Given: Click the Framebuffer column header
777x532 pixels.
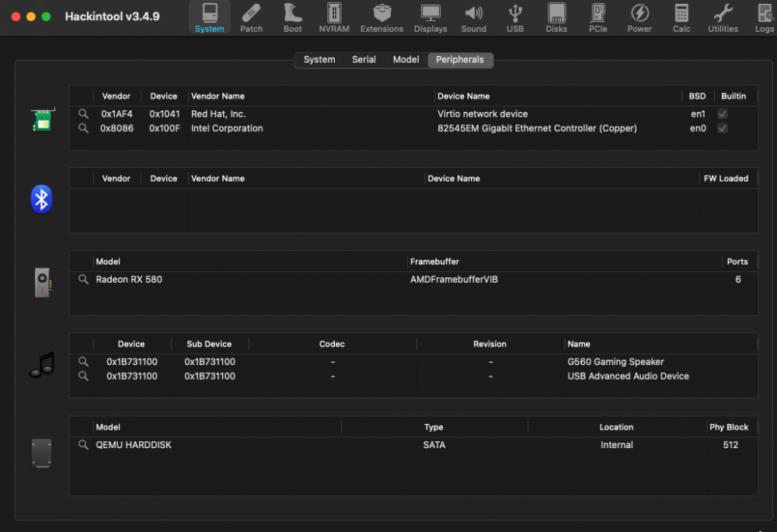Looking at the screenshot, I should pos(564,262).
